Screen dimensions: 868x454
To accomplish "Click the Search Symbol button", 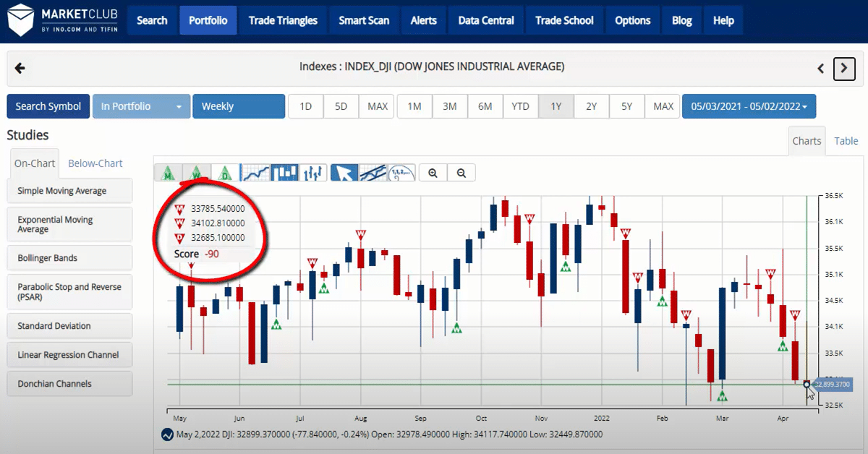I will click(x=48, y=106).
